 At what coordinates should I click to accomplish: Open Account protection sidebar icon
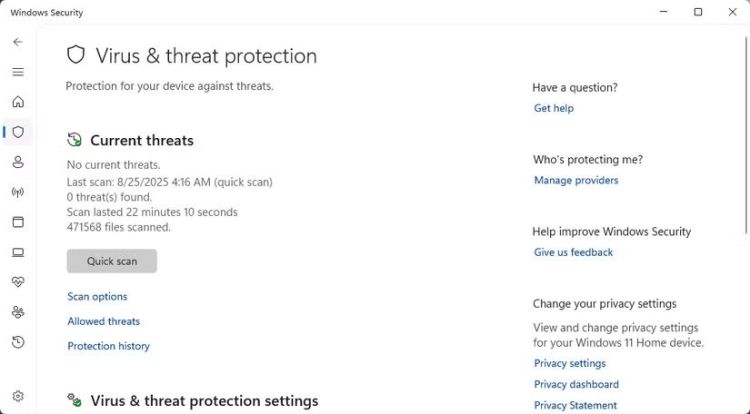coord(18,162)
